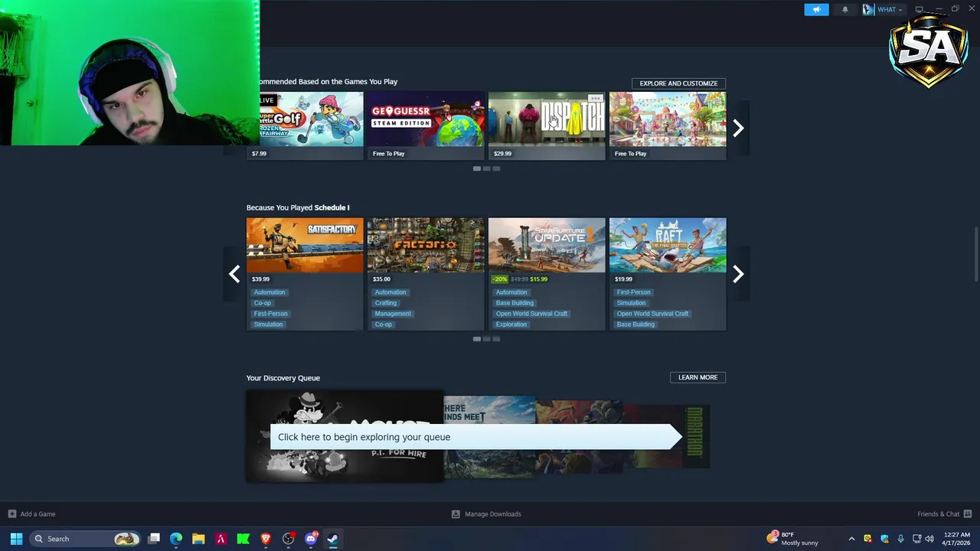Click Management tag under Factorio
The image size is (980, 551).
394,314
